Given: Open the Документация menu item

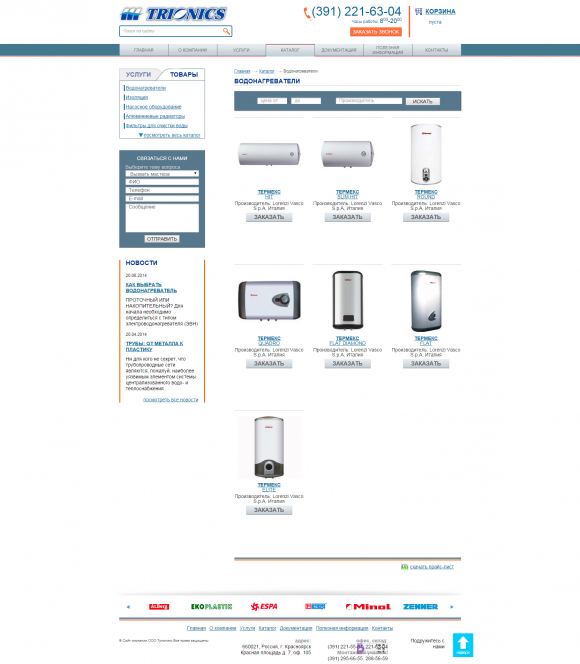Looking at the screenshot, I should tap(339, 50).
